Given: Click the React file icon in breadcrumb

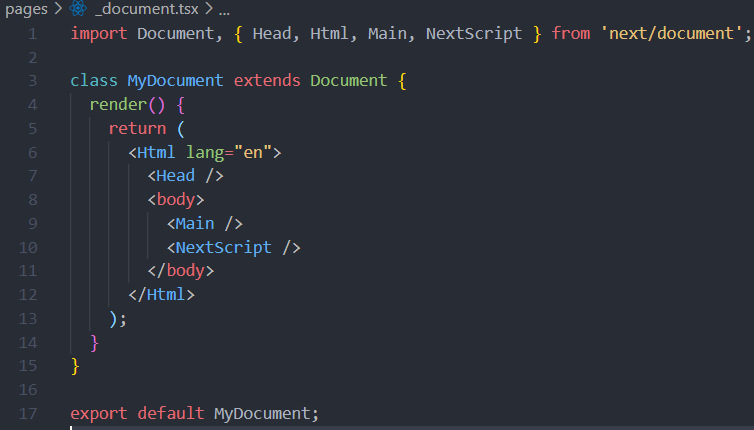Looking at the screenshot, I should tap(78, 8).
